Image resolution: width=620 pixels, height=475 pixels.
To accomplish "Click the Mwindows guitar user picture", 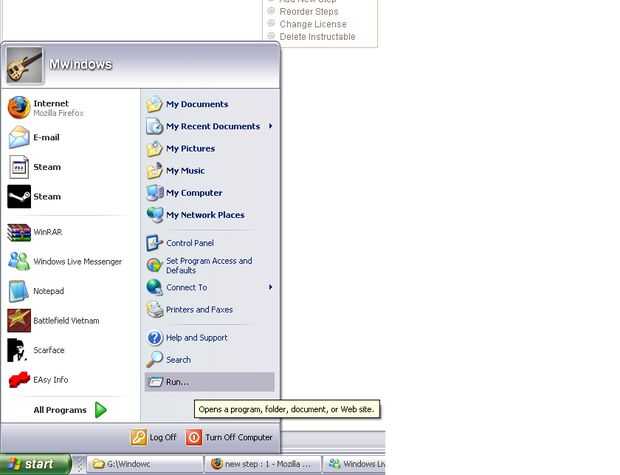I will tap(25, 65).
